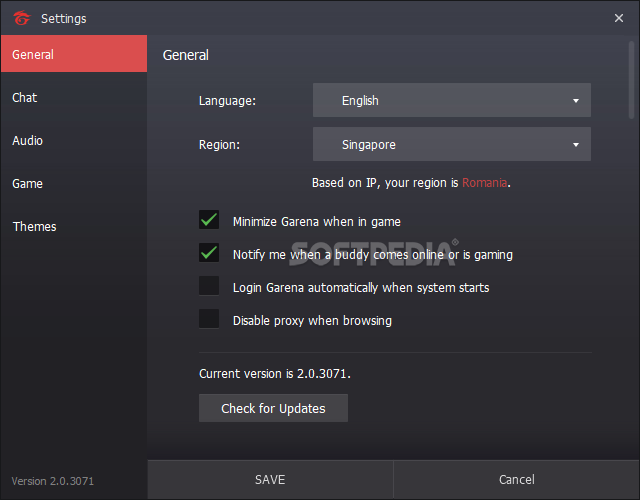640x500 pixels.
Task: Enable Disable proxy when browsing checkbox
Action: (209, 319)
